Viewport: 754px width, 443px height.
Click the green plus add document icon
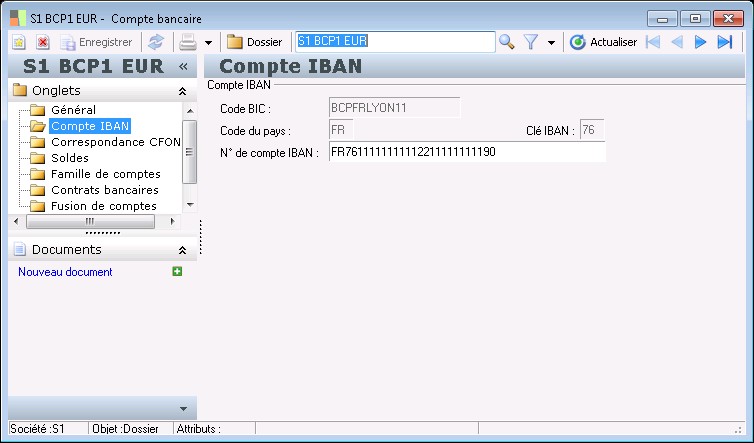pyautogui.click(x=177, y=271)
